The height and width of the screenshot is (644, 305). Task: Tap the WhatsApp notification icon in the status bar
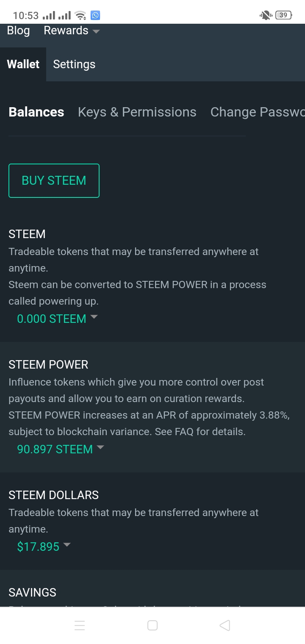(x=95, y=16)
